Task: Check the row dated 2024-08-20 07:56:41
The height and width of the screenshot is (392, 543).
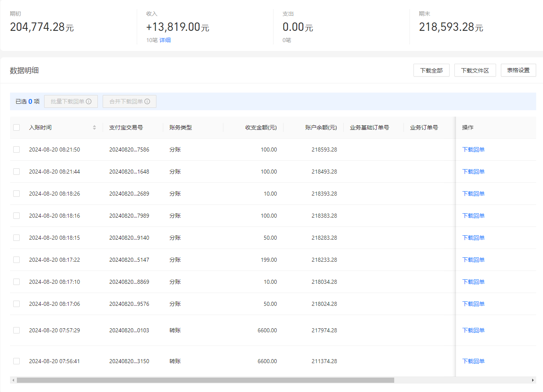Action: (x=16, y=361)
